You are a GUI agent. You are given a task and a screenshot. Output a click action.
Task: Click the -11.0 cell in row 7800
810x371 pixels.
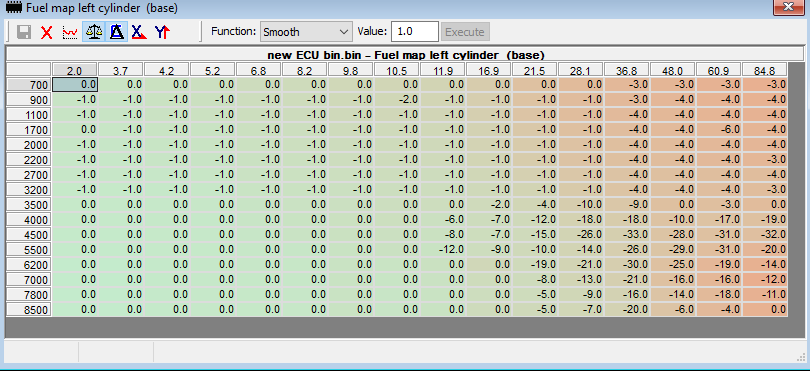click(x=765, y=295)
